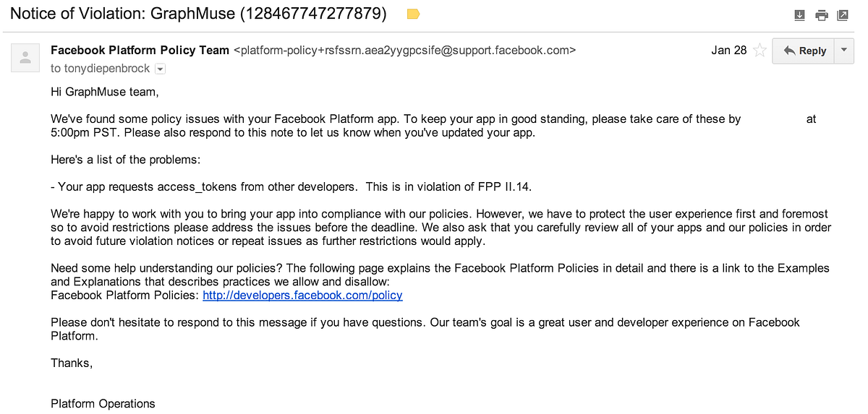
Task: Click the sender's profile avatar
Action: (x=25, y=58)
